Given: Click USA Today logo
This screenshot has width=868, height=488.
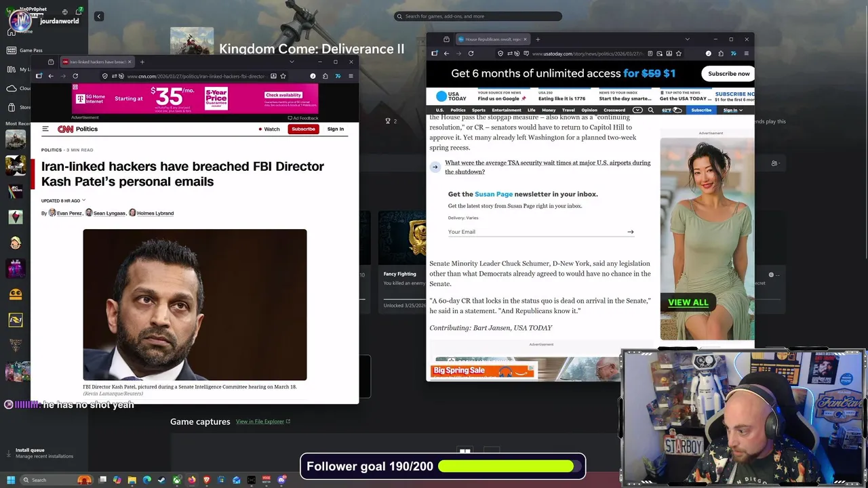Looking at the screenshot, I should coord(452,96).
